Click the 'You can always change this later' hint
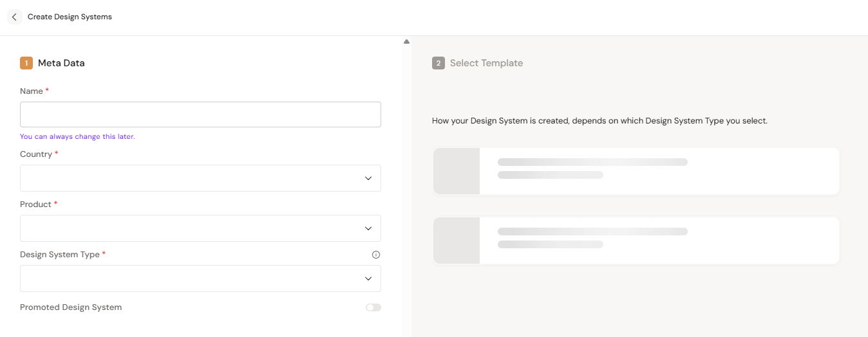 coord(77,136)
